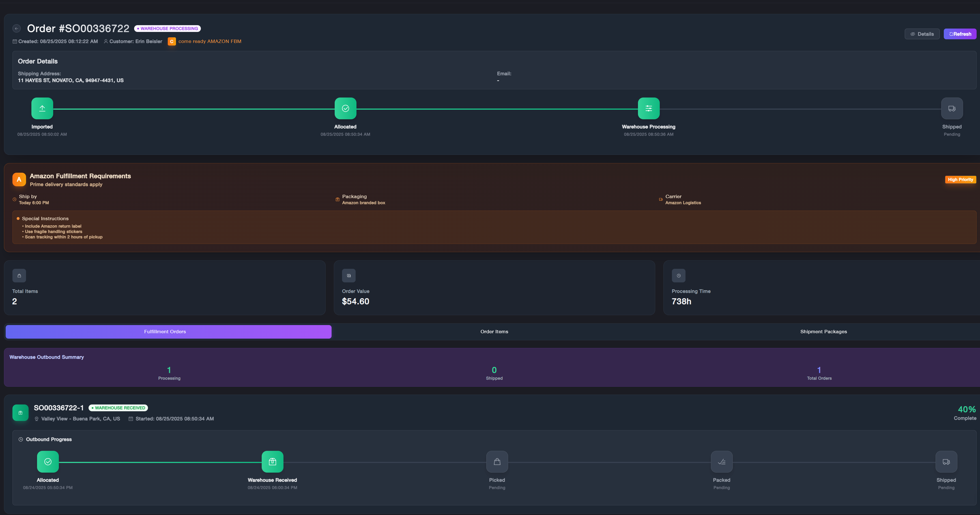This screenshot has width=980, height=515.
Task: Click the Total Items bag icon
Action: [19, 276]
